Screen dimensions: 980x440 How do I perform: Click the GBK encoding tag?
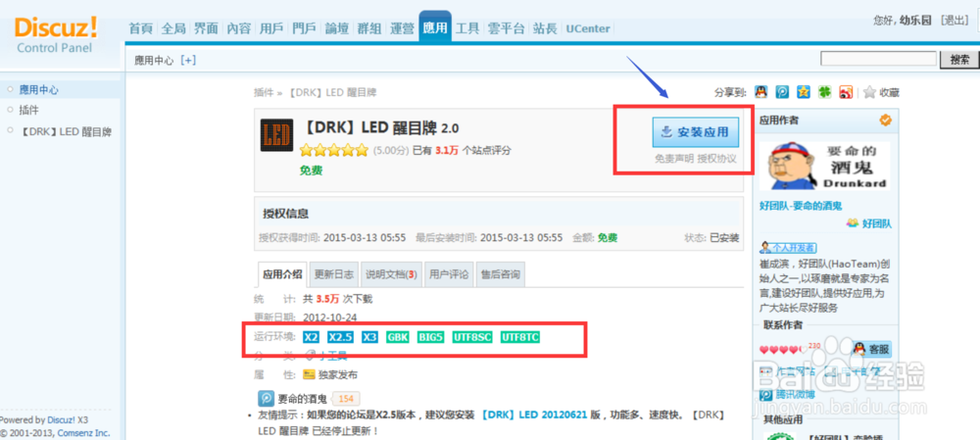398,337
